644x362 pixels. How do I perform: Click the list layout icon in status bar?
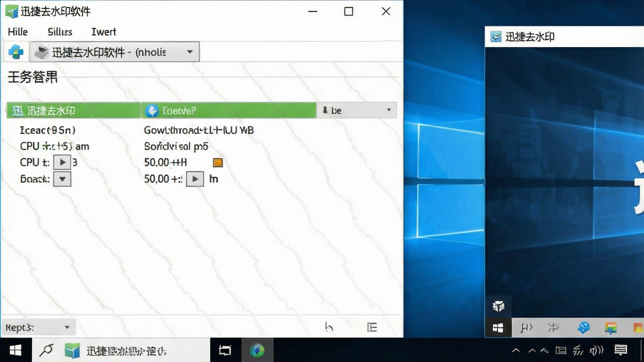click(x=372, y=327)
